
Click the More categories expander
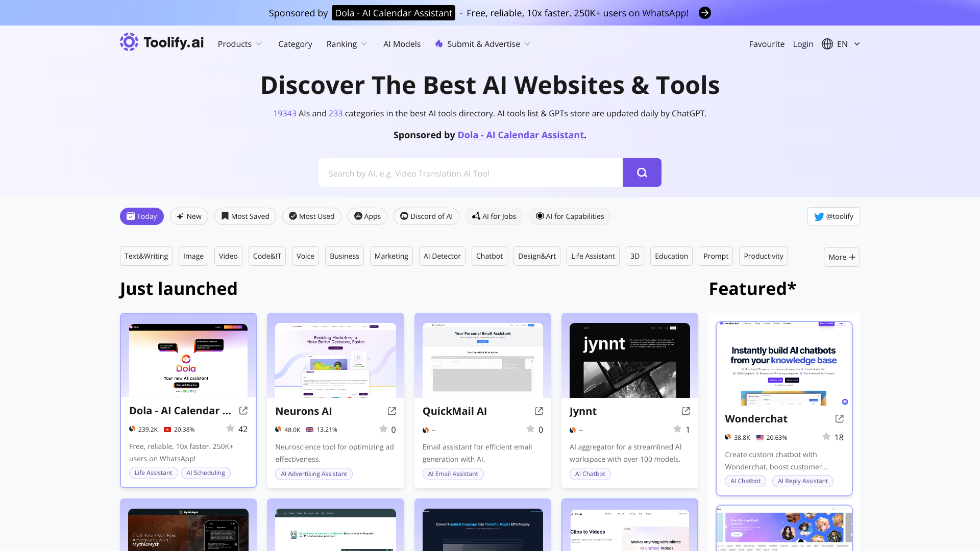842,256
